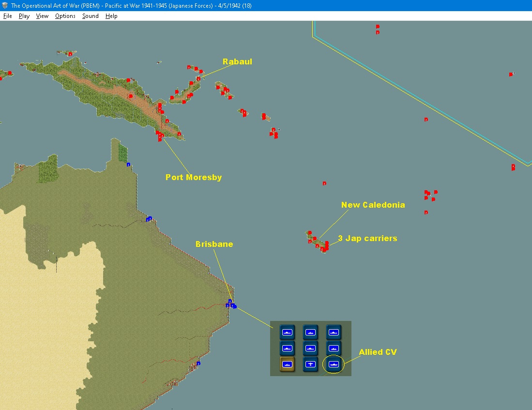Select the gold-highlighted ship unit in the stack panel
Image resolution: width=532 pixels, height=410 pixels.
[x=287, y=364]
